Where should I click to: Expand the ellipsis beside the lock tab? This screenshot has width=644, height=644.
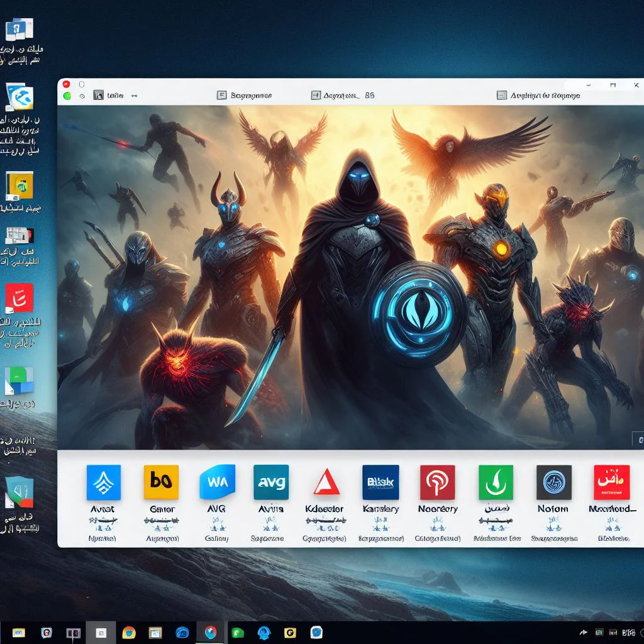134,96
